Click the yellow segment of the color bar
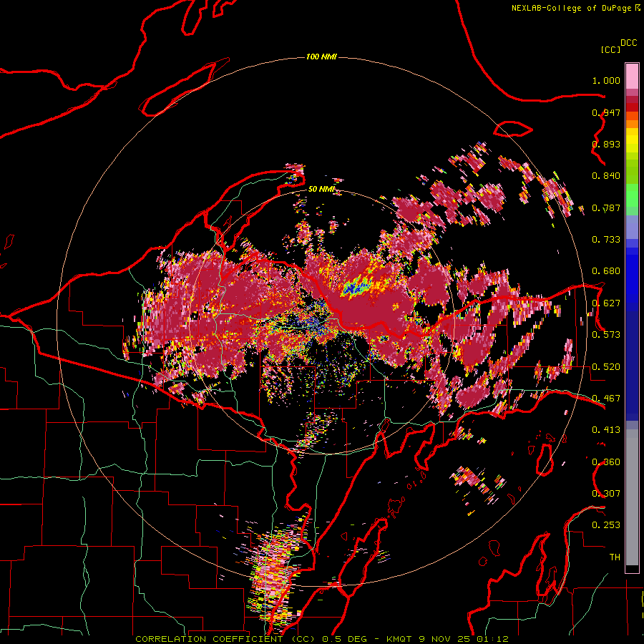Screen dimensions: 644x644 click(x=632, y=141)
